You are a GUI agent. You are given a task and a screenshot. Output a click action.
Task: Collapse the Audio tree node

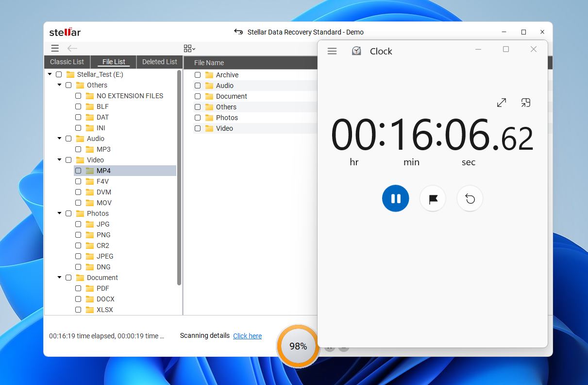tap(60, 139)
